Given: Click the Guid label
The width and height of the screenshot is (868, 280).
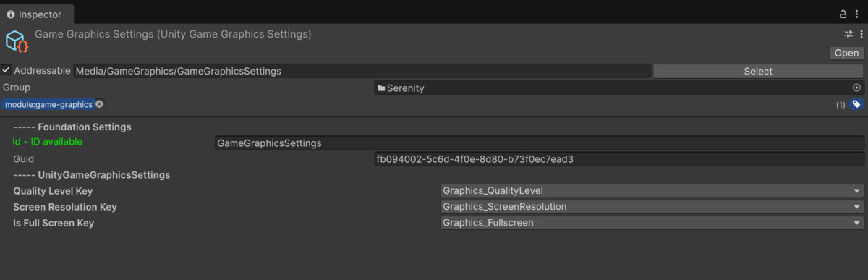Looking at the screenshot, I should click(24, 159).
